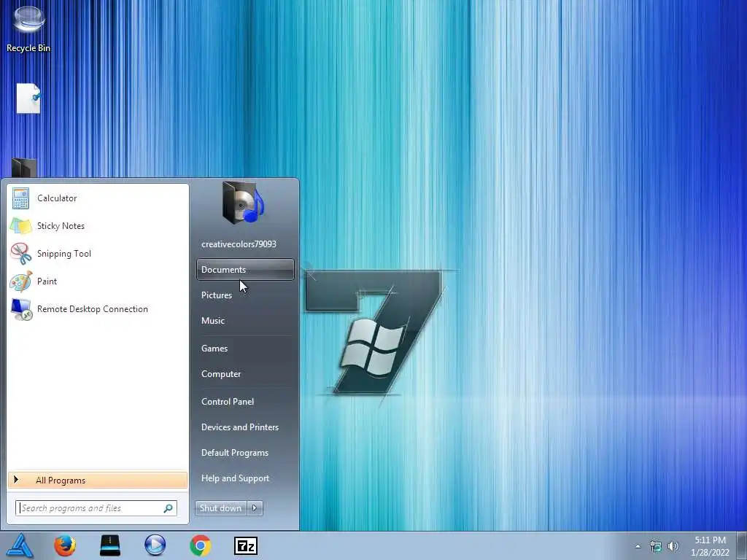Click the volume speaker icon
Image resolution: width=747 pixels, height=560 pixels.
click(x=673, y=546)
